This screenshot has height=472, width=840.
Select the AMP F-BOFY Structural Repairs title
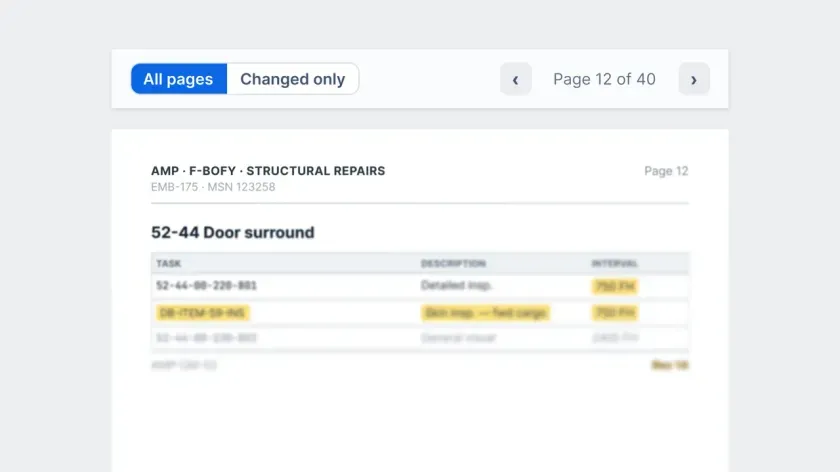pyautogui.click(x=268, y=171)
